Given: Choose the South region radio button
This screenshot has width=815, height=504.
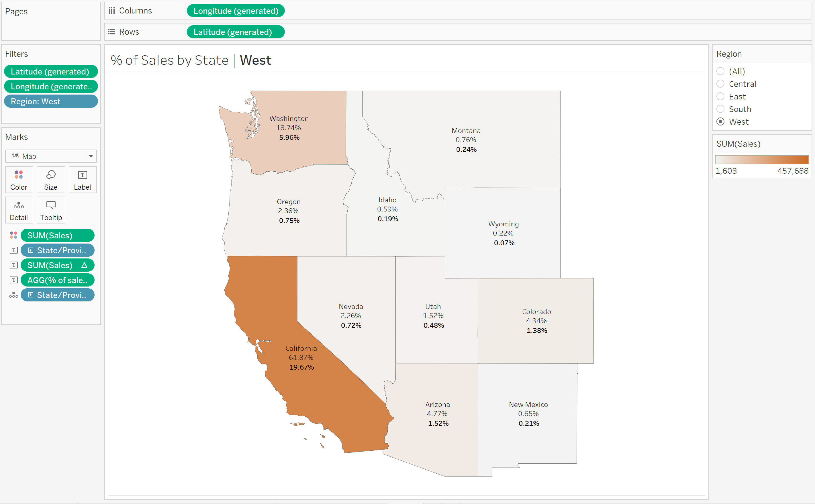Looking at the screenshot, I should [720, 109].
